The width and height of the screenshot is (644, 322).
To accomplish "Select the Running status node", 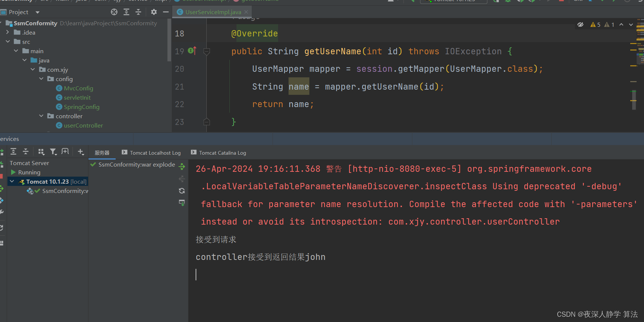I will pos(29,172).
